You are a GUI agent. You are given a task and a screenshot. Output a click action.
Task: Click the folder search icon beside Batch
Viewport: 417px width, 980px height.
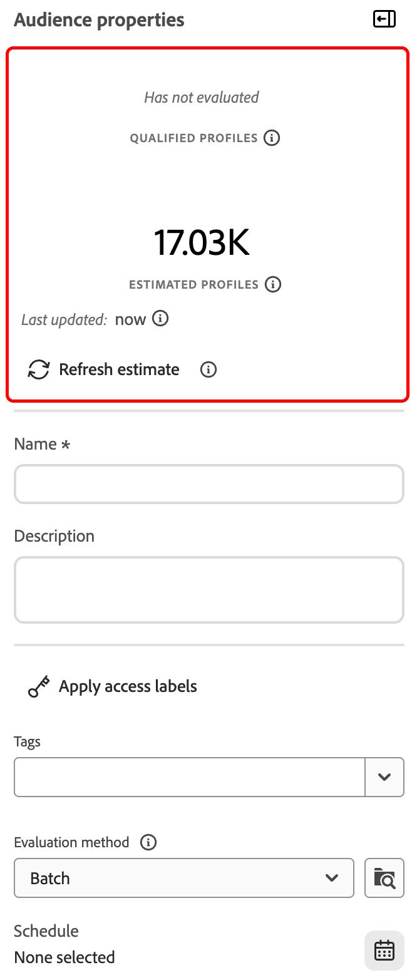click(384, 878)
